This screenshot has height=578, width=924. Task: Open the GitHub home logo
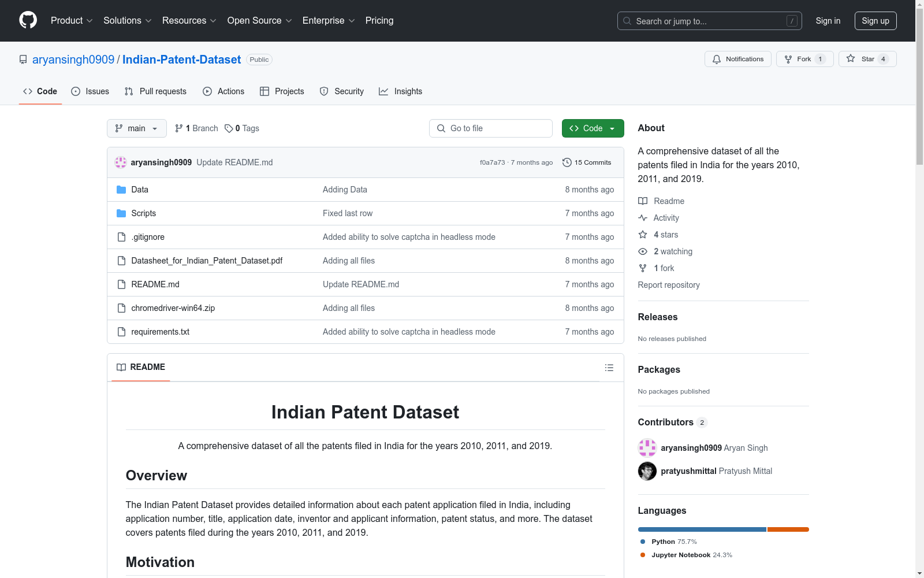(28, 20)
